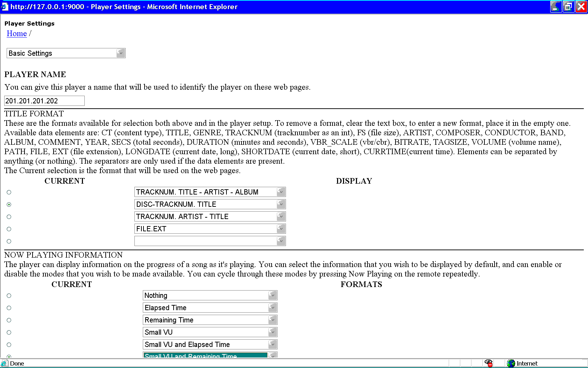Open the Small VU and Elapsed Time dropdown
Image resolution: width=588 pixels, height=368 pixels.
(x=272, y=345)
